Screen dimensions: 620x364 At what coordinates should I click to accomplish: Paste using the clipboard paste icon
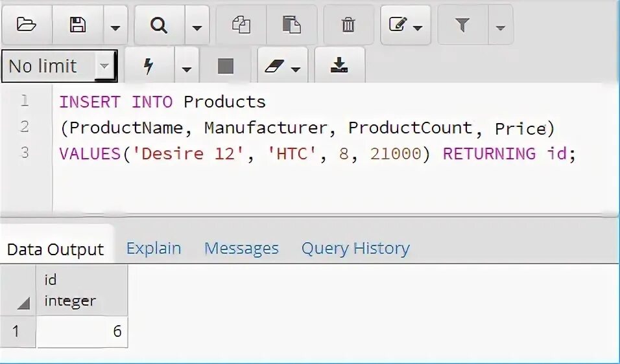click(292, 25)
